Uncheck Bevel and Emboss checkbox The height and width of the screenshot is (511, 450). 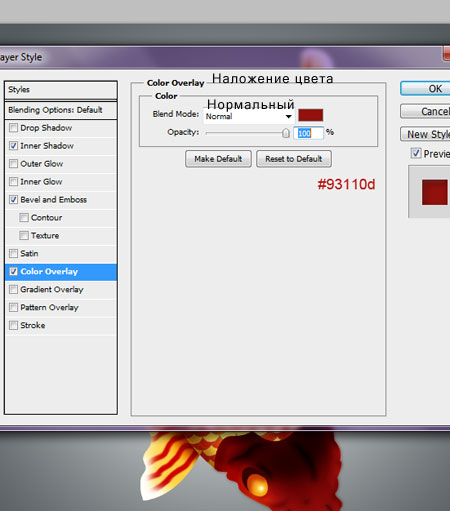click(13, 200)
